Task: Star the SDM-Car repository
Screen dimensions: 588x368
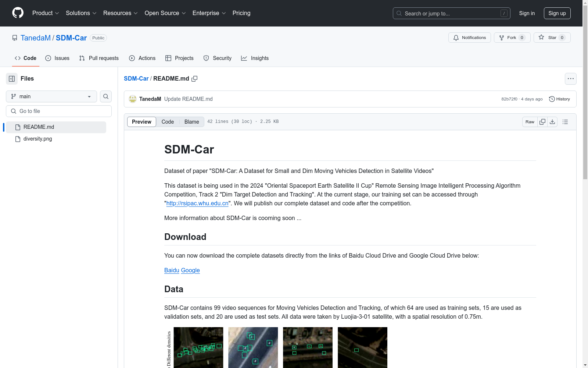Action: pos(552,38)
